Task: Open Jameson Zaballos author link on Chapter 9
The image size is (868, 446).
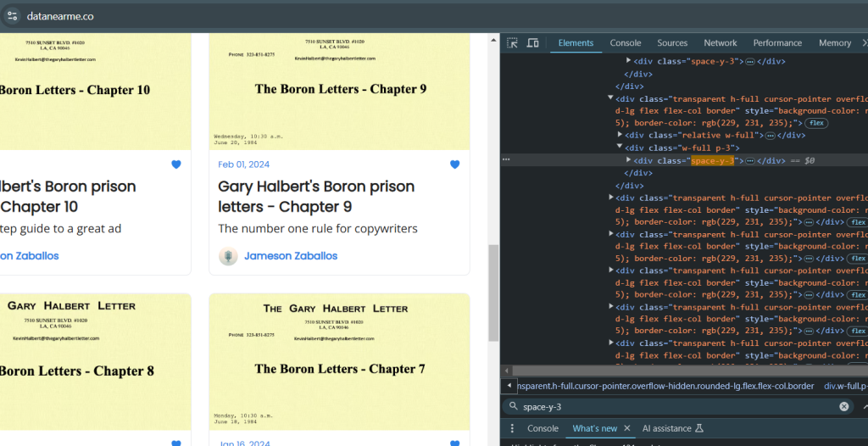Action: [291, 256]
